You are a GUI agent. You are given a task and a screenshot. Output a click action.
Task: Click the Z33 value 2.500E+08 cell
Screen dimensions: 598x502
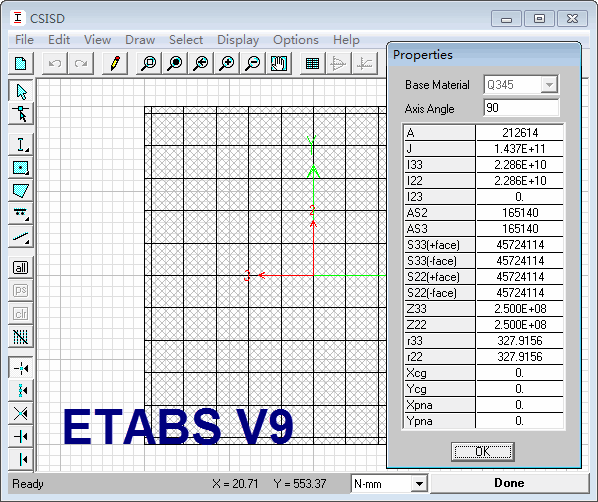[x=520, y=309]
